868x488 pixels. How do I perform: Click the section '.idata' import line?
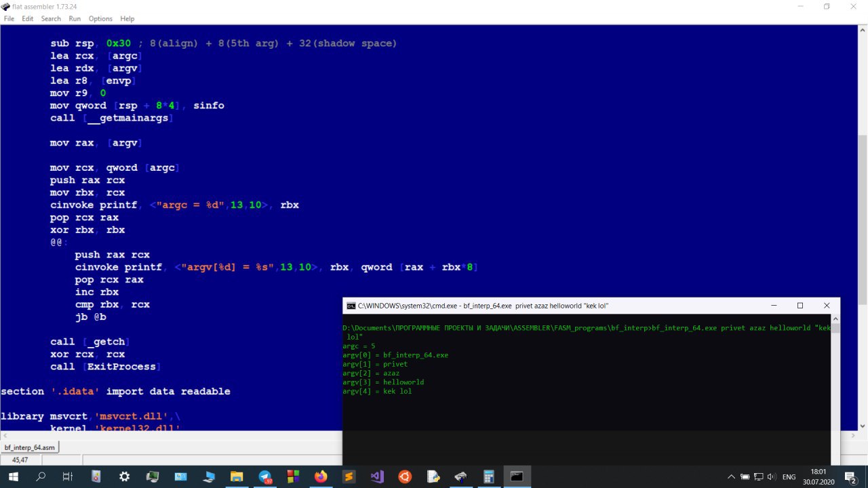pyautogui.click(x=115, y=391)
